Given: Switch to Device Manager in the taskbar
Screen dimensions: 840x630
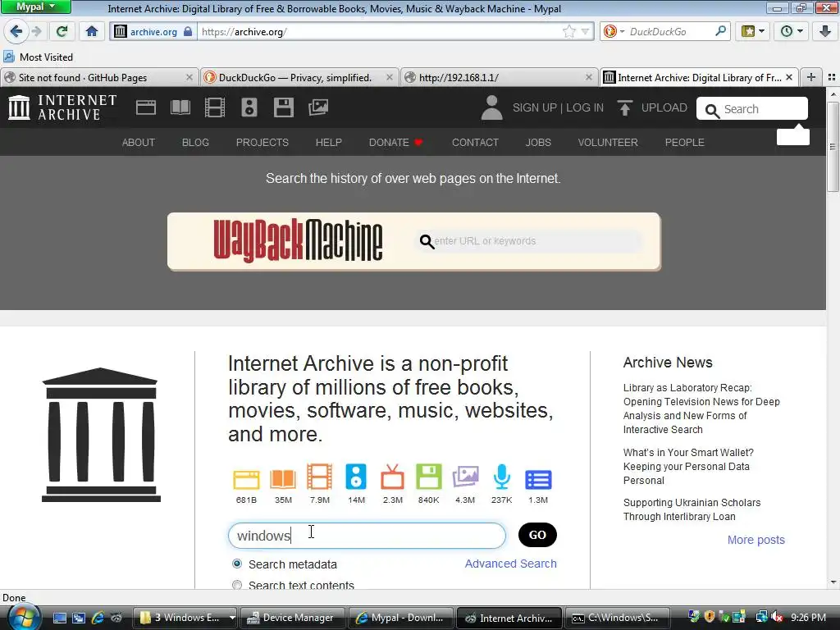Looking at the screenshot, I should [293, 618].
